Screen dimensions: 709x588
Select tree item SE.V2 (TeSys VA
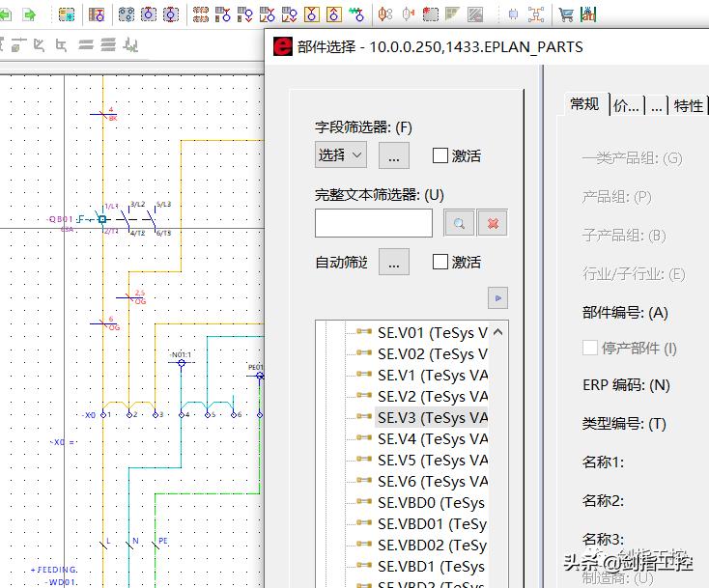click(433, 397)
